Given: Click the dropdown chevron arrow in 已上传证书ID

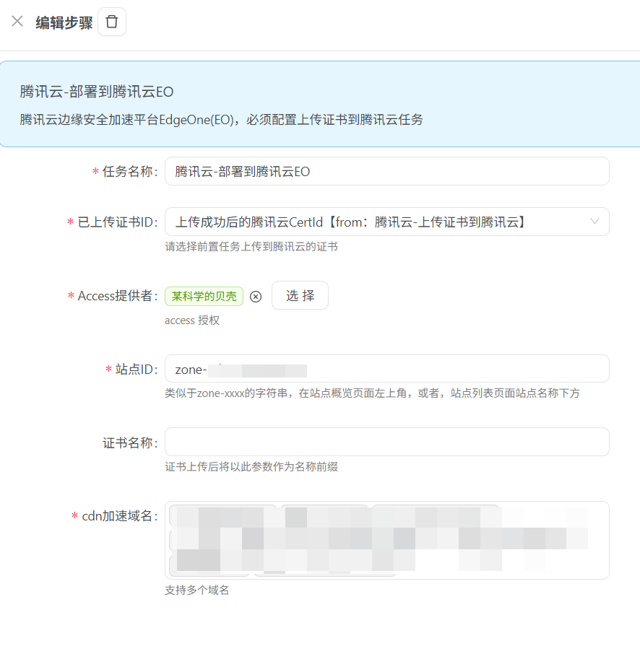Looking at the screenshot, I should (594, 222).
